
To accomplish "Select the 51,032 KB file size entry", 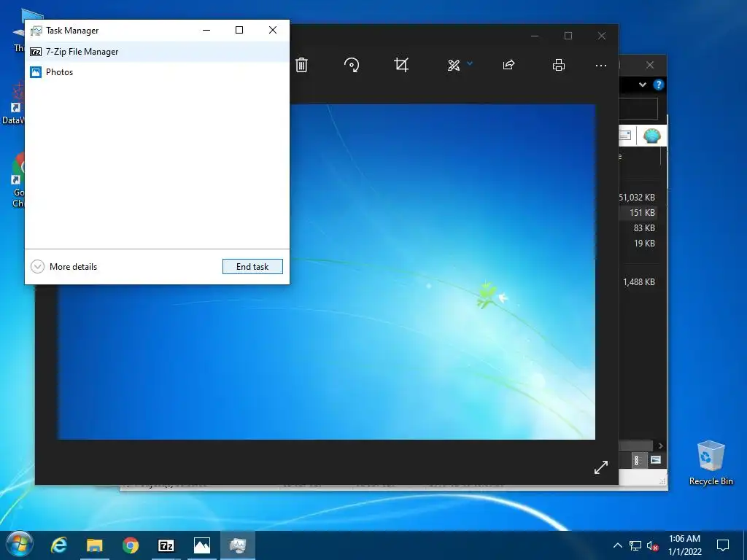I will 637,197.
